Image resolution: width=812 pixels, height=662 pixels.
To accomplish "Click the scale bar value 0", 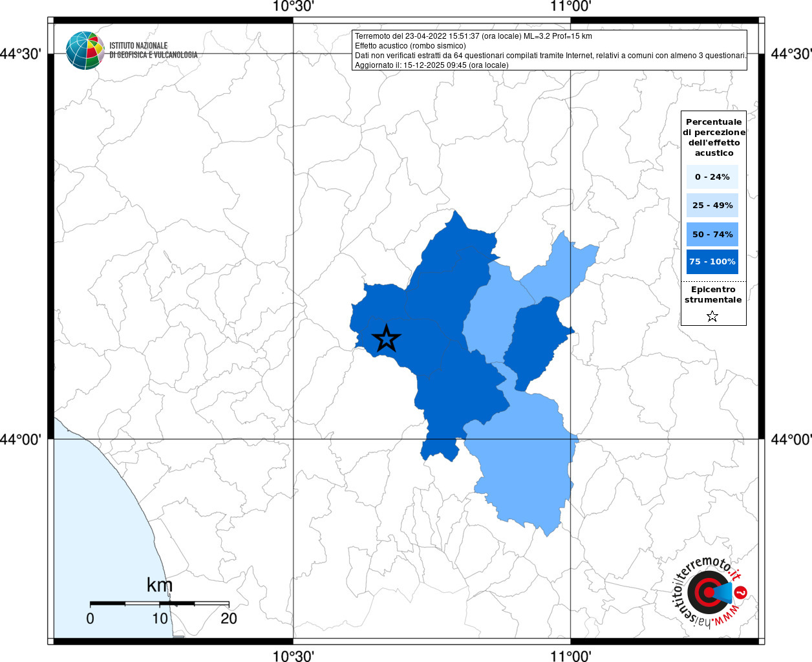I will click(x=90, y=618).
